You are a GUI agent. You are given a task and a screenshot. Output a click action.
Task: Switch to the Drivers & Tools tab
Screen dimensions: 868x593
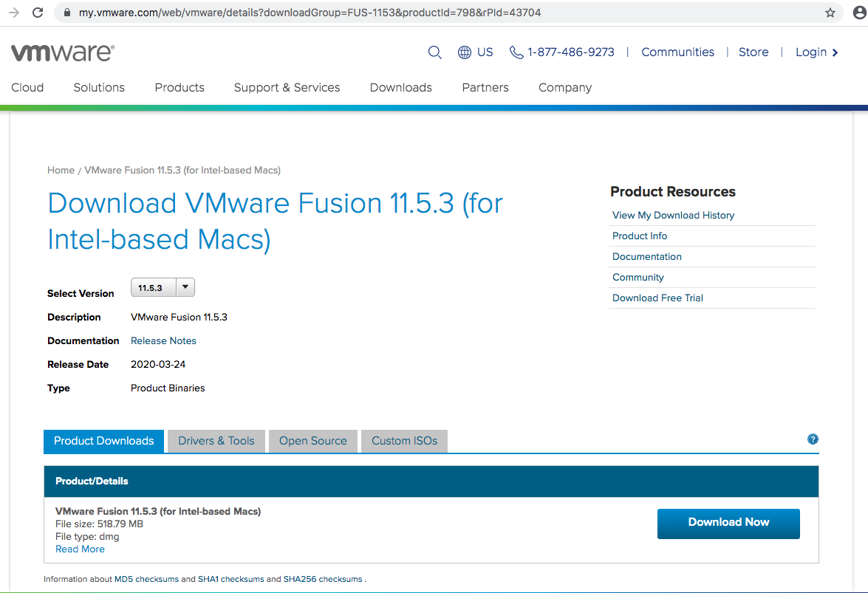(216, 442)
